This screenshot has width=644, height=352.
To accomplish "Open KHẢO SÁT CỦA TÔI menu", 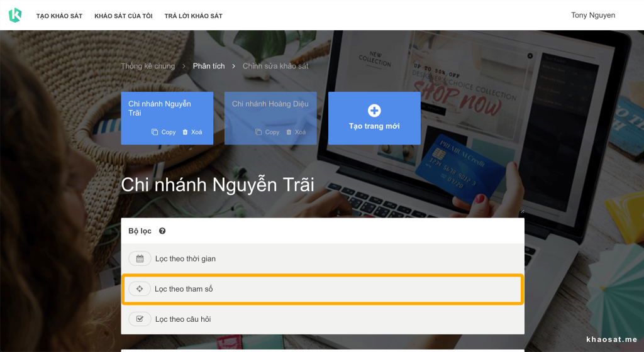I will [x=123, y=16].
